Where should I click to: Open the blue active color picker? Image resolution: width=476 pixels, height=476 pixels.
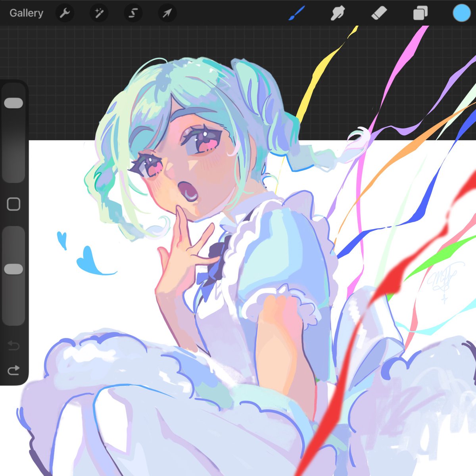pos(461,13)
